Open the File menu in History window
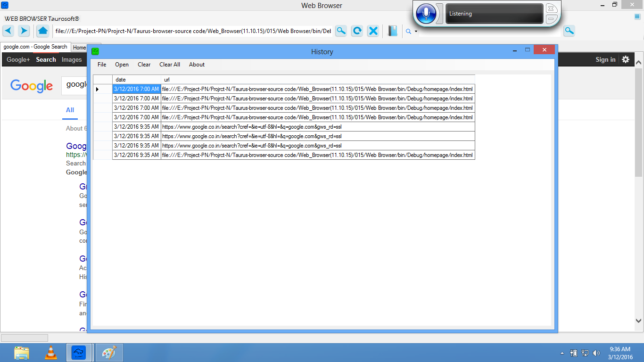 pyautogui.click(x=102, y=65)
